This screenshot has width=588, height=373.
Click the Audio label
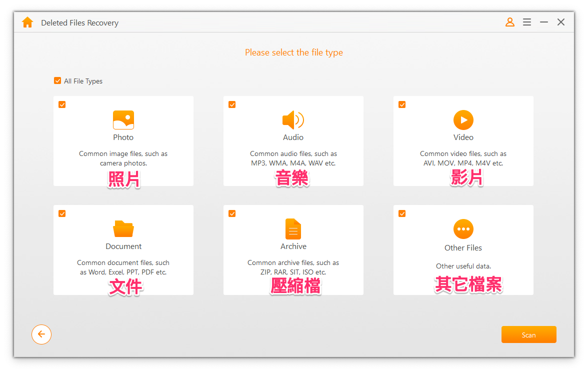pos(293,137)
